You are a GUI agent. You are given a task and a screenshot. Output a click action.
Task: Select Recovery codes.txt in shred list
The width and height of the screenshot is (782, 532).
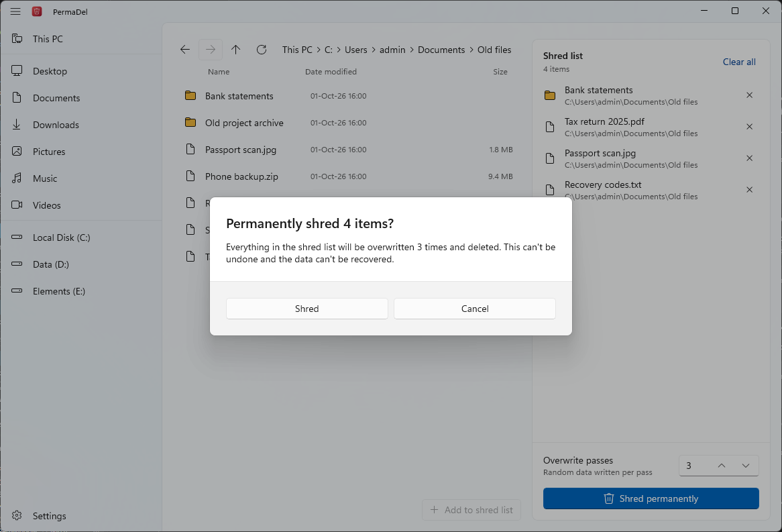(x=651, y=190)
